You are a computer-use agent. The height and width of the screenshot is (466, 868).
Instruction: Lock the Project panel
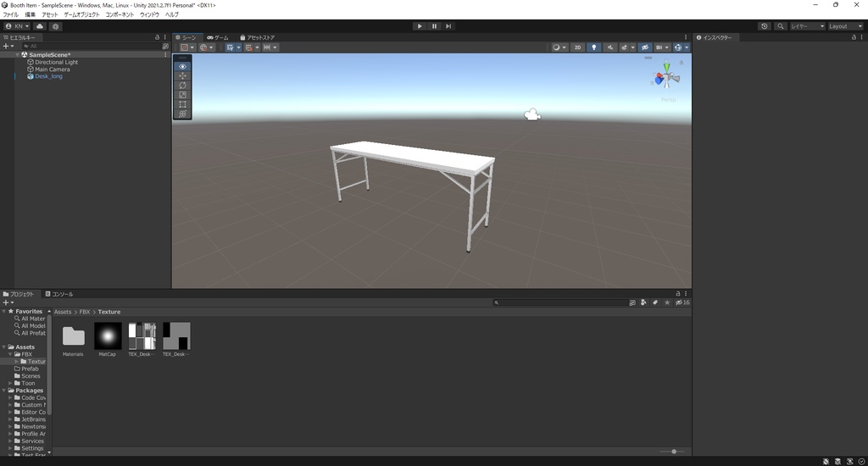[x=678, y=294]
